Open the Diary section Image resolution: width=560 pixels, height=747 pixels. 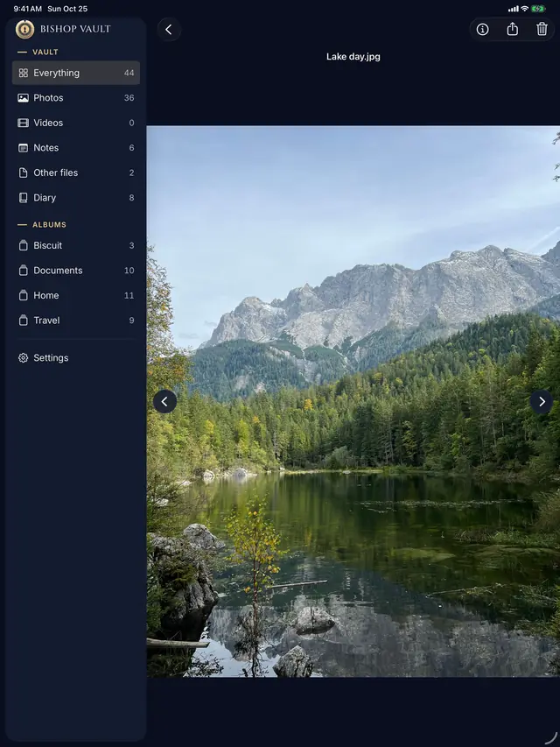[76, 198]
